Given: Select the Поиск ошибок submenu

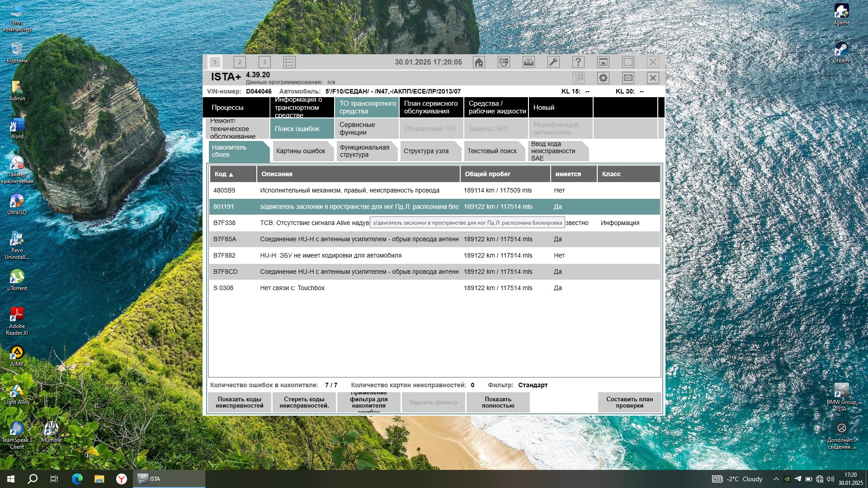Looking at the screenshot, I should point(302,129).
